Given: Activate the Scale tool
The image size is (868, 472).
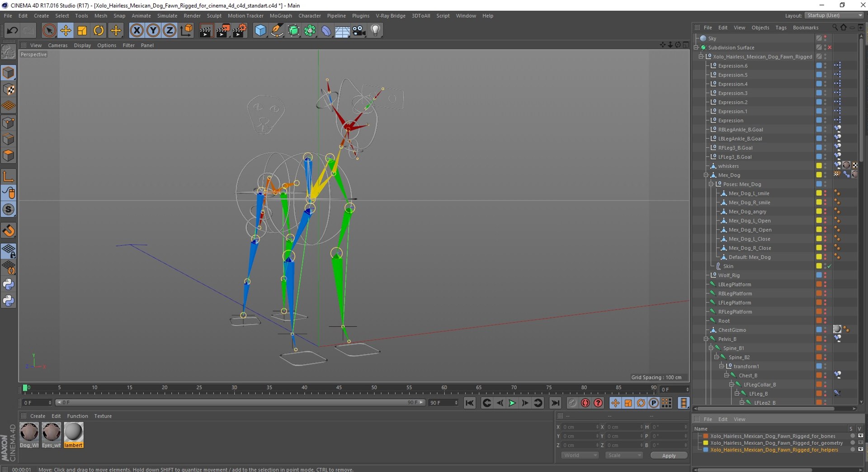Looking at the screenshot, I should click(x=82, y=30).
